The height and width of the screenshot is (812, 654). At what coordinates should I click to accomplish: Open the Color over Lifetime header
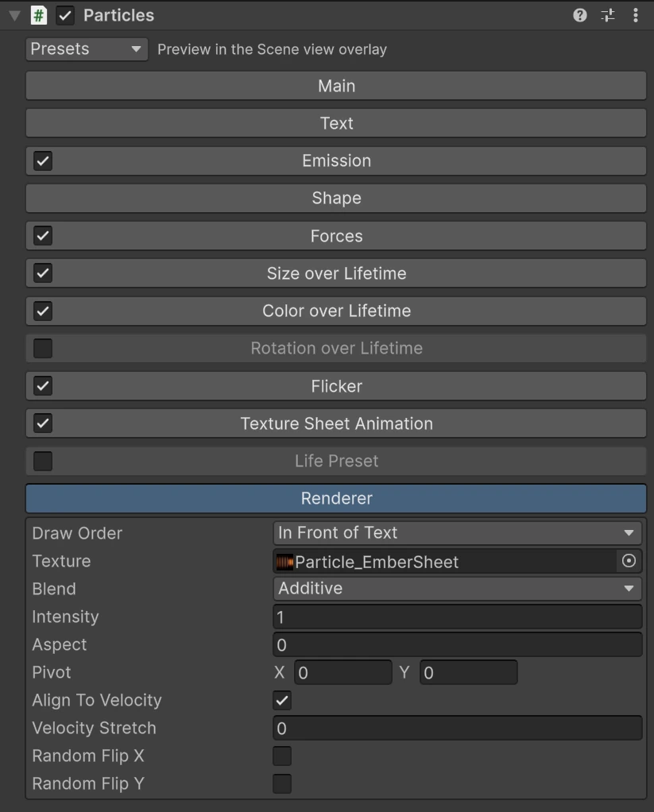tap(336, 311)
